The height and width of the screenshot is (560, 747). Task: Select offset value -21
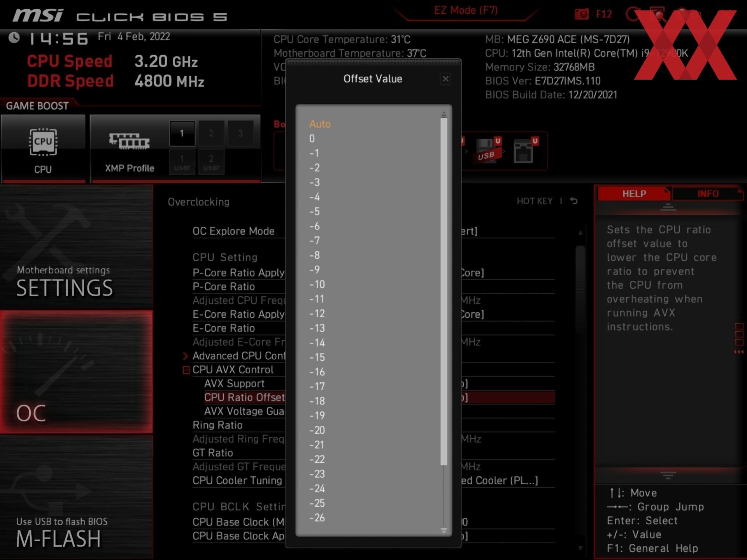(317, 445)
